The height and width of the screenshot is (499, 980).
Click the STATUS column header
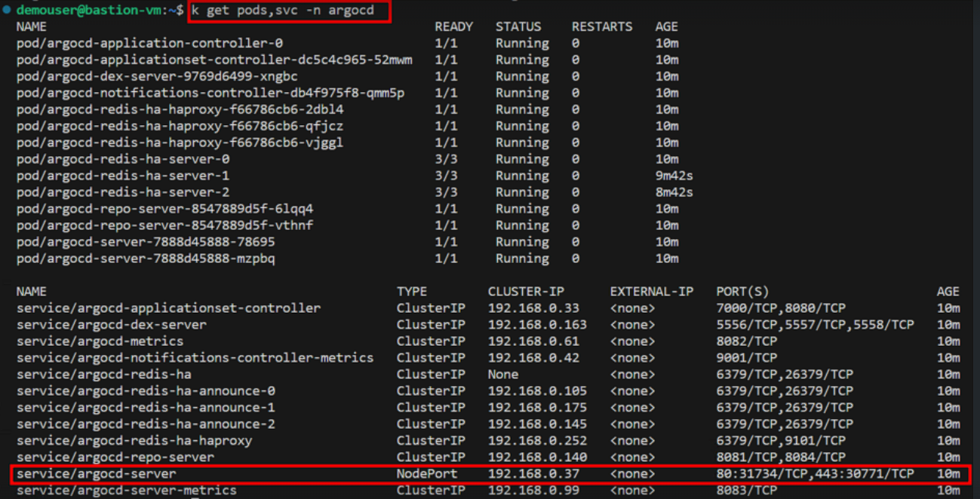[518, 26]
